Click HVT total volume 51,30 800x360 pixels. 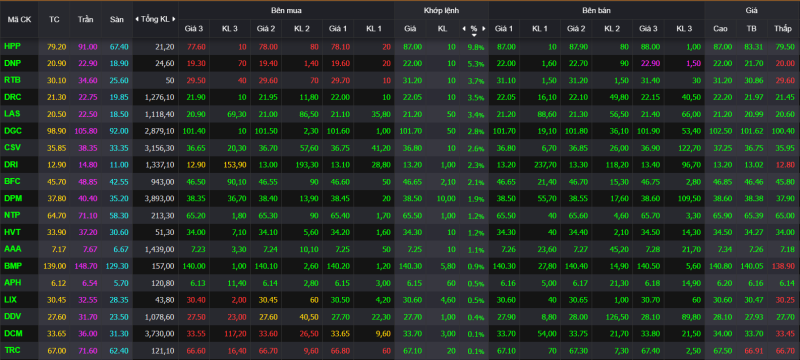point(165,233)
